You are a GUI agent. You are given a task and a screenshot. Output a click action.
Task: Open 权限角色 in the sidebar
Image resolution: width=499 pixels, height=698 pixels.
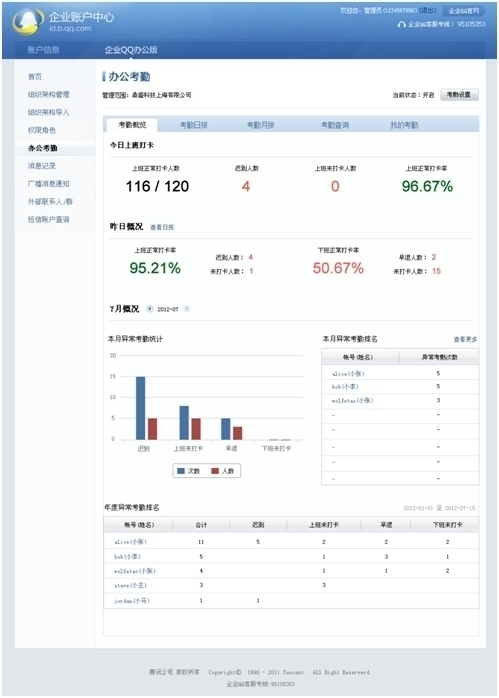tap(42, 130)
